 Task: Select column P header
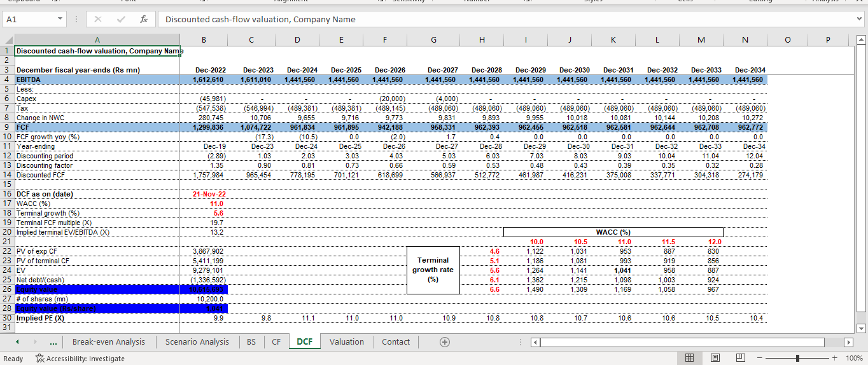pos(828,40)
